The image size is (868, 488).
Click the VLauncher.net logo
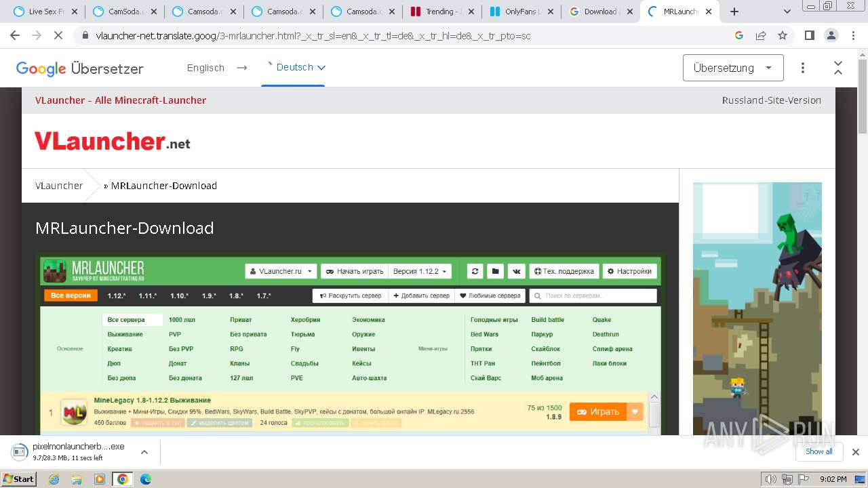(x=113, y=142)
